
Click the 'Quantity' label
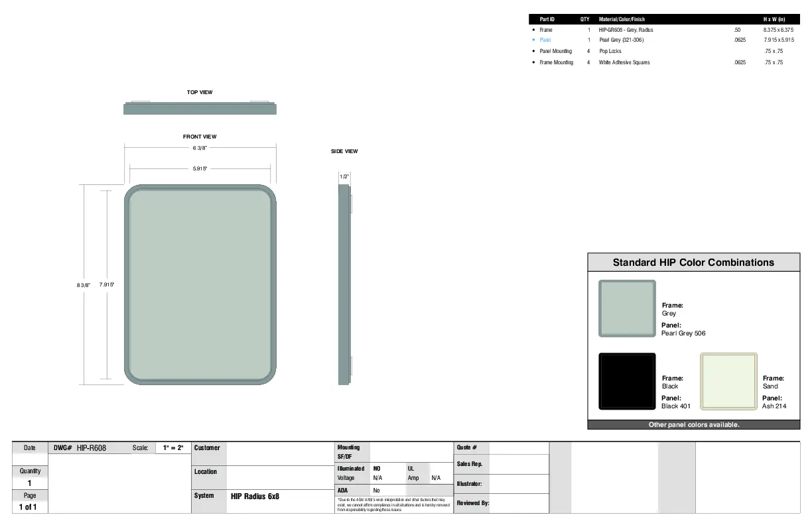(x=30, y=471)
